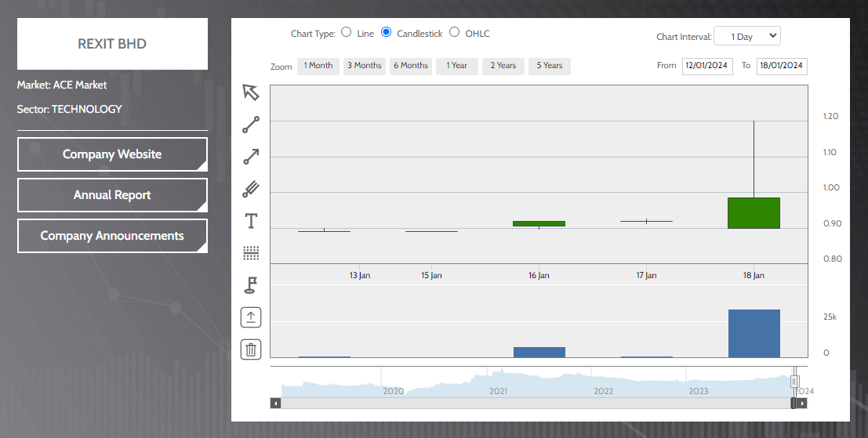Click 2021 in the navigator timeline
The image size is (868, 438).
tap(498, 391)
